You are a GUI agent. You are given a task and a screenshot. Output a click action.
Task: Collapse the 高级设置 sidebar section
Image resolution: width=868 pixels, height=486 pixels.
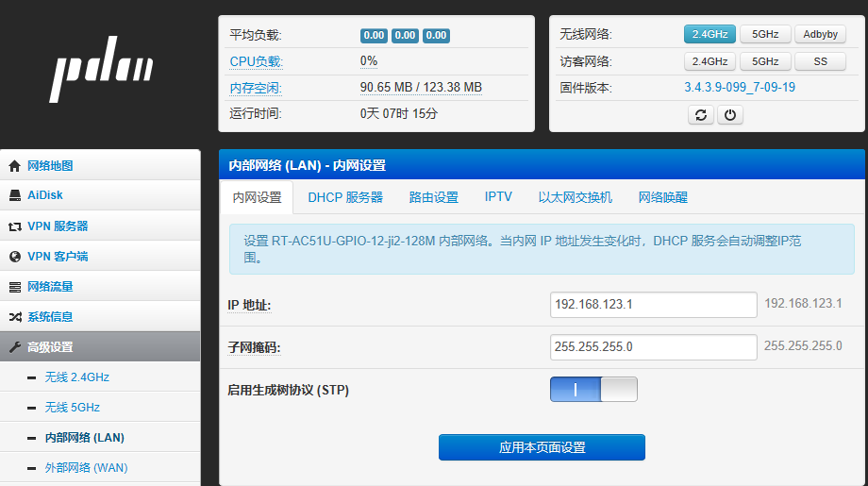100,347
